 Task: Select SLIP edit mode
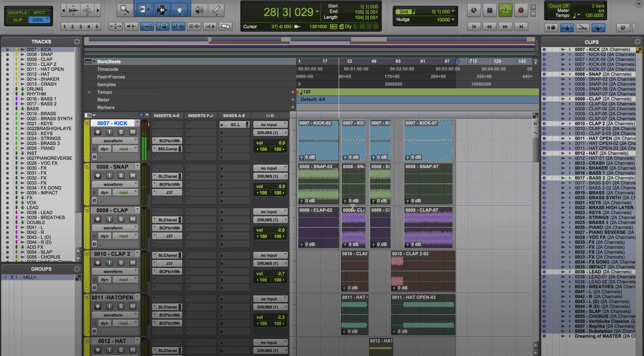[x=17, y=20]
